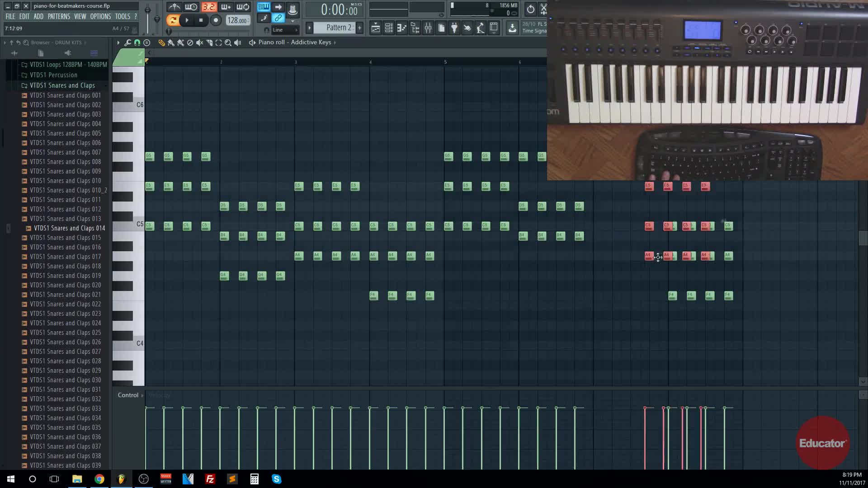Open Chrome from the taskbar
868x488 pixels.
(99, 479)
